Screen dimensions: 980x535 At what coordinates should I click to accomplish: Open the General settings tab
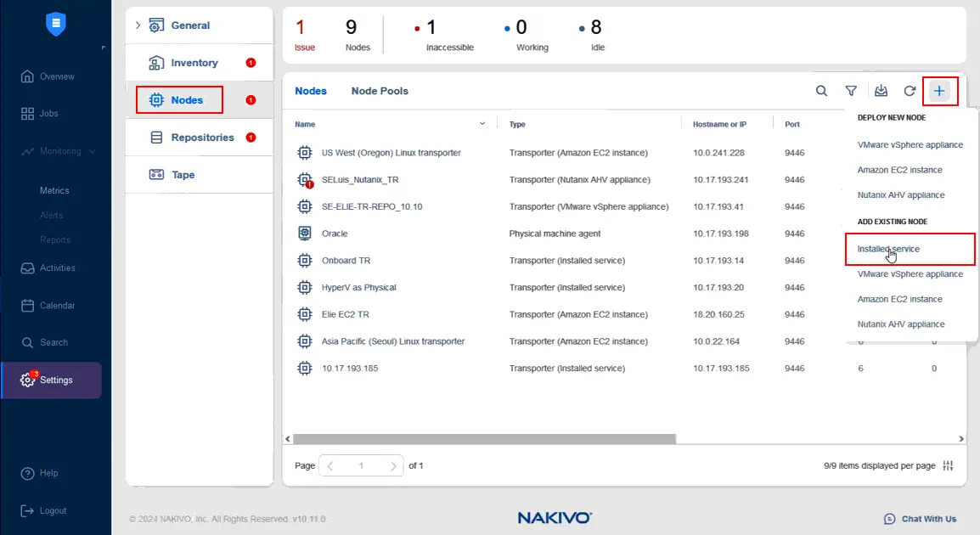click(x=190, y=25)
